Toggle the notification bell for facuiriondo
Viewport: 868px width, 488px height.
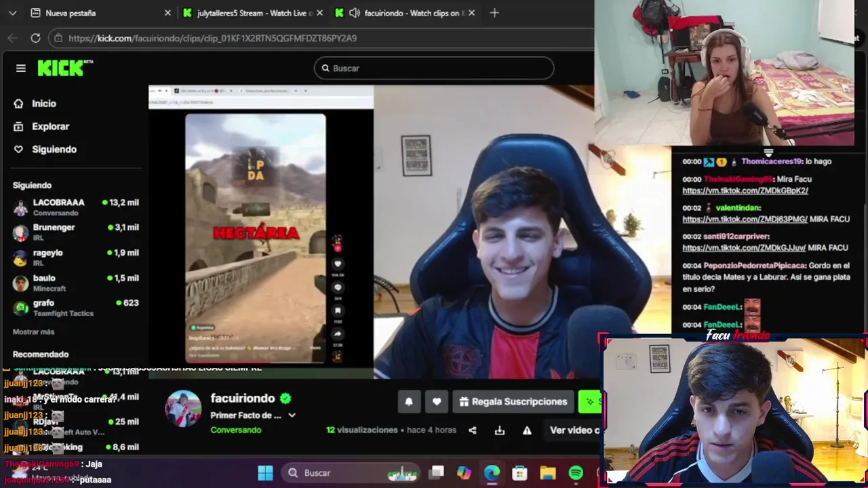[x=409, y=402]
